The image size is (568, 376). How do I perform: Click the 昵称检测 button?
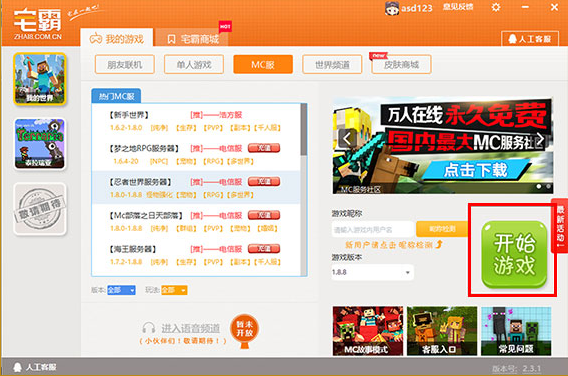[x=442, y=229]
